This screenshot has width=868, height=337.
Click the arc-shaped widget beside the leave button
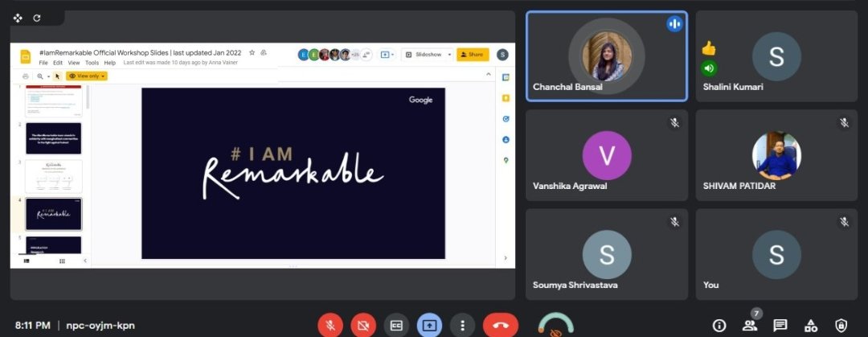pyautogui.click(x=556, y=324)
